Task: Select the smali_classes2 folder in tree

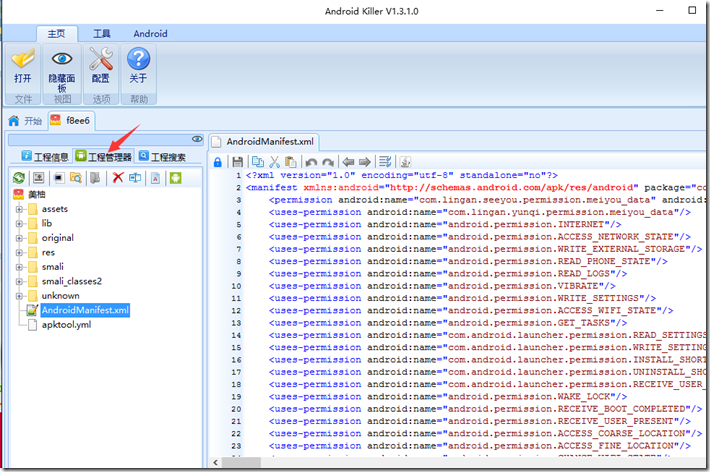Action: click(x=72, y=281)
